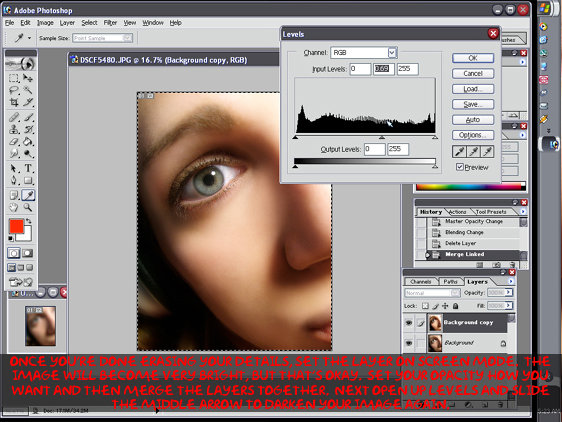Select the Magic Wand tool
Screen dimensions: 562x422
tap(28, 90)
